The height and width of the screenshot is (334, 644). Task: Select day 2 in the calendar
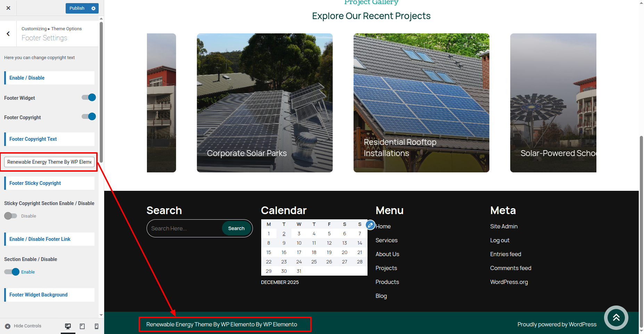click(284, 234)
